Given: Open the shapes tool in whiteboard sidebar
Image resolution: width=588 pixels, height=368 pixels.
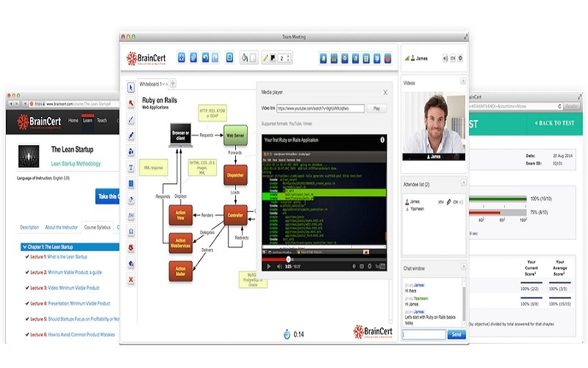Looking at the screenshot, I should coord(131,152).
